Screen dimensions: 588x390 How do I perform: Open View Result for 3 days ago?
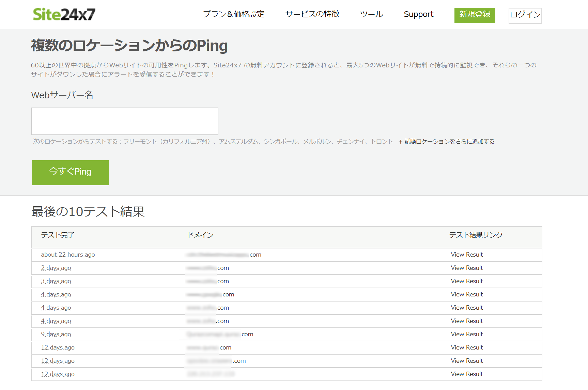467,281
